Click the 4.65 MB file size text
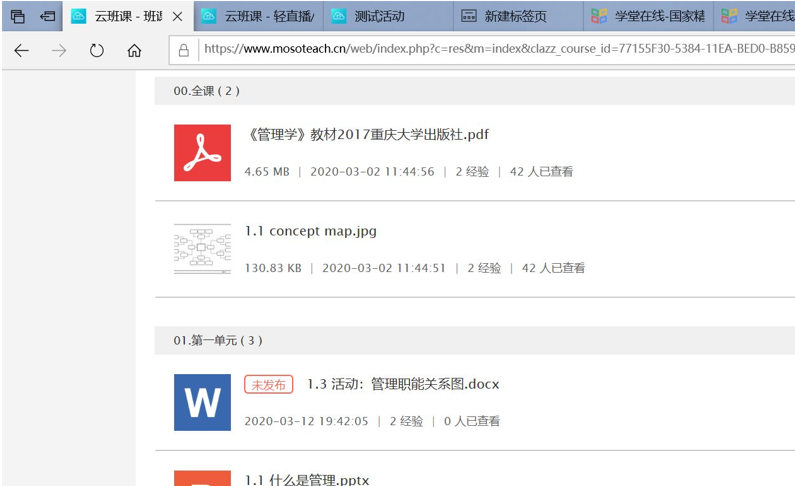This screenshot has height=486, width=795. click(267, 172)
